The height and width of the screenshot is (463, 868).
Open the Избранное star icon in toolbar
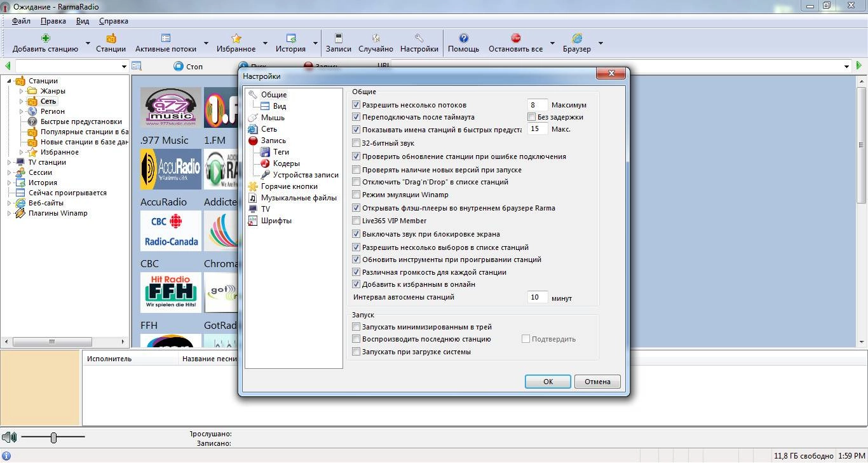(236, 38)
